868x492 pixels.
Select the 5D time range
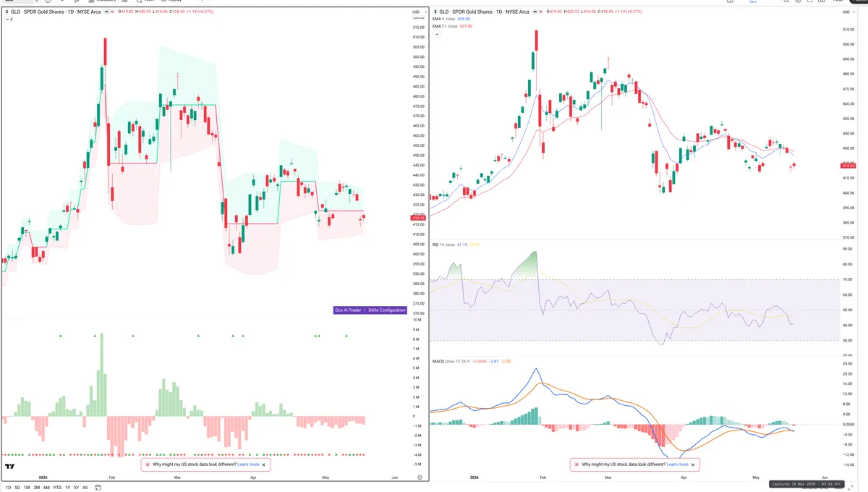point(17,487)
